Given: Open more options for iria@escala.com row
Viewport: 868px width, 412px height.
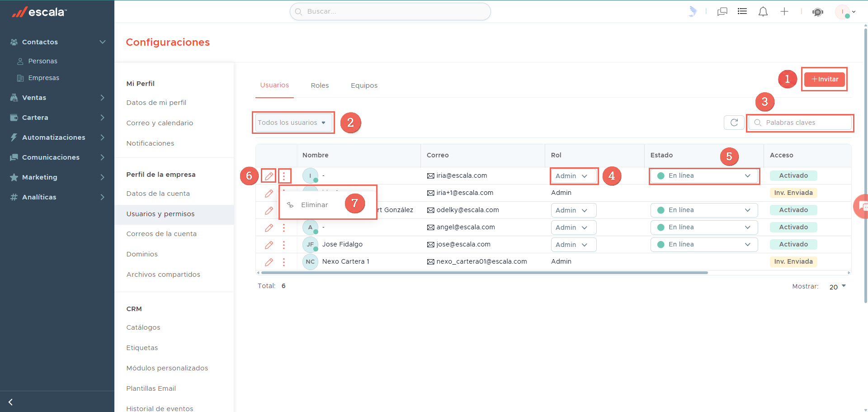Looking at the screenshot, I should [284, 176].
